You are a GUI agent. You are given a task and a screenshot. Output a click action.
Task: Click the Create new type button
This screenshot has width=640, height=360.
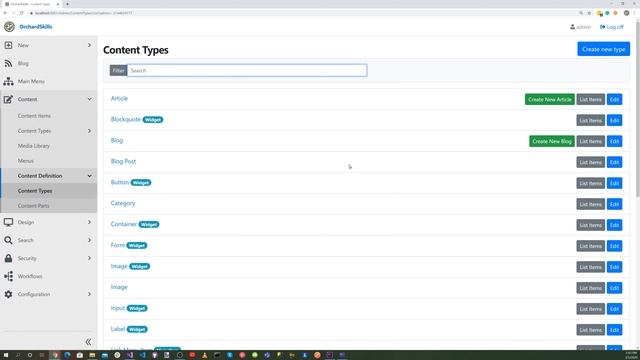[603, 49]
